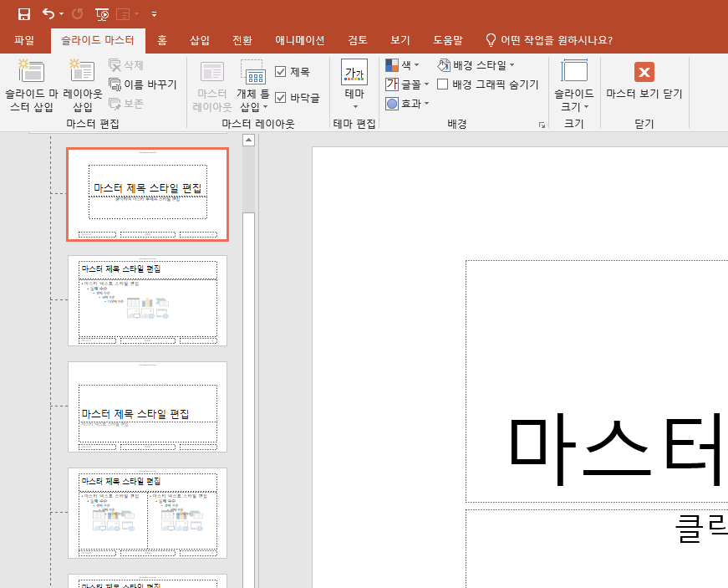
Task: Open the 배경 format dialog launcher
Action: tap(542, 125)
